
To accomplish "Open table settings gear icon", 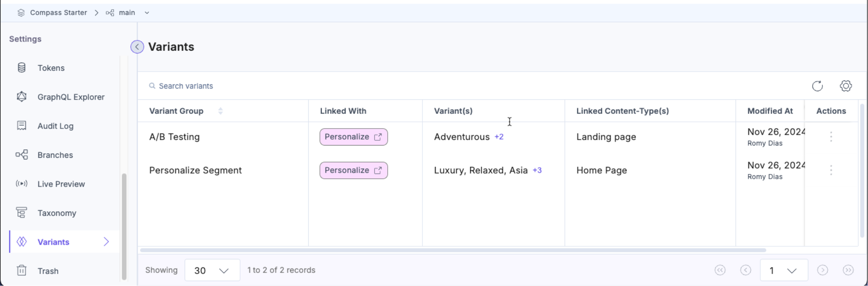I will point(846,86).
